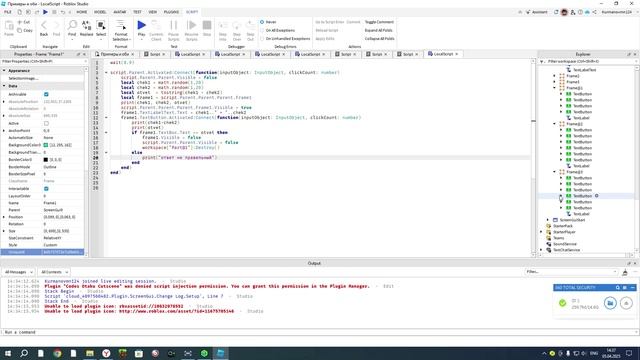Click the quick access blue play icon
This screenshot has height=360, width=640.
pyautogui.click(x=45, y=12)
